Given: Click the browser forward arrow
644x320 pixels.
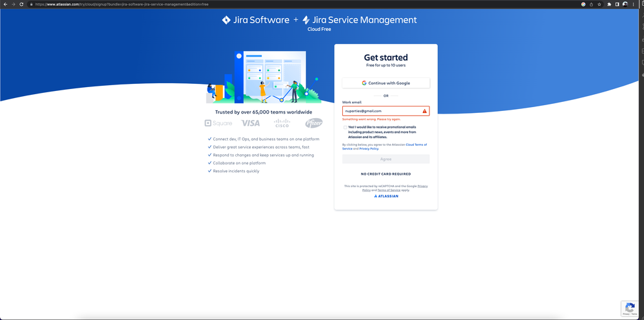Looking at the screenshot, I should point(13,4).
